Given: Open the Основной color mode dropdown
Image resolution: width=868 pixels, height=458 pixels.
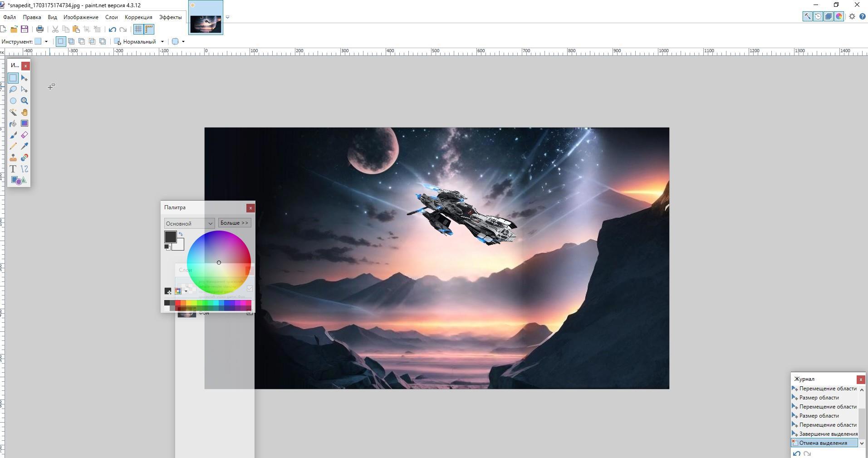Looking at the screenshot, I should tap(189, 223).
